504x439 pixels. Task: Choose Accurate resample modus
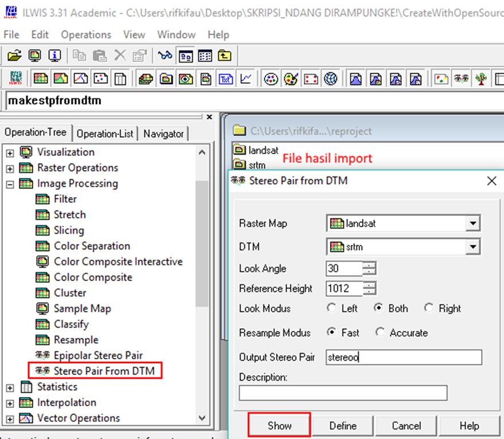[x=380, y=332]
